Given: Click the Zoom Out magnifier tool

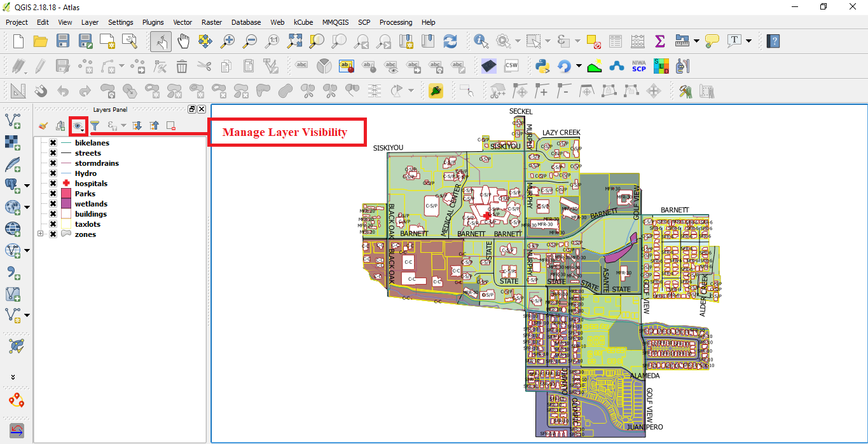Looking at the screenshot, I should (250, 41).
